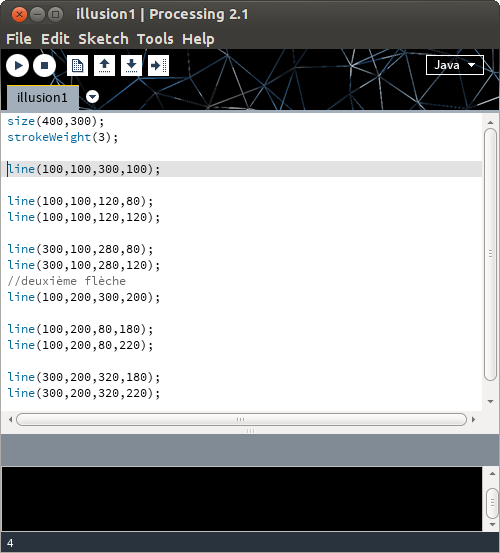
Task: Open the Java mode dropdown
Action: click(455, 65)
